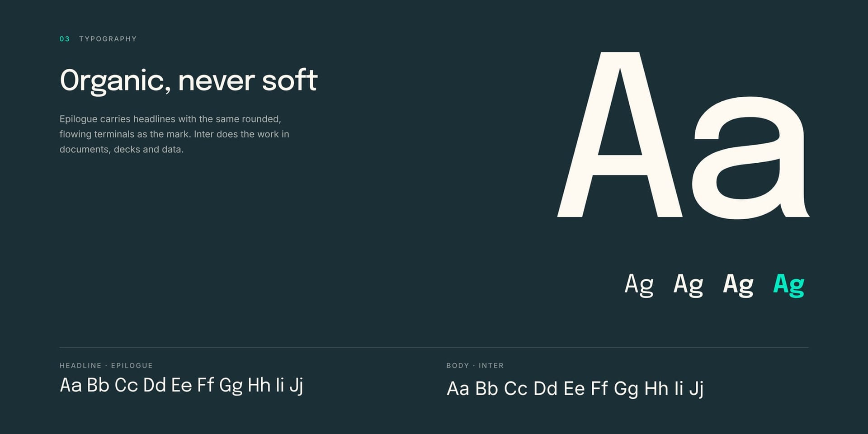Click the 'HEADLINE · EPILOGUE' label
This screenshot has height=434, width=868.
click(106, 365)
